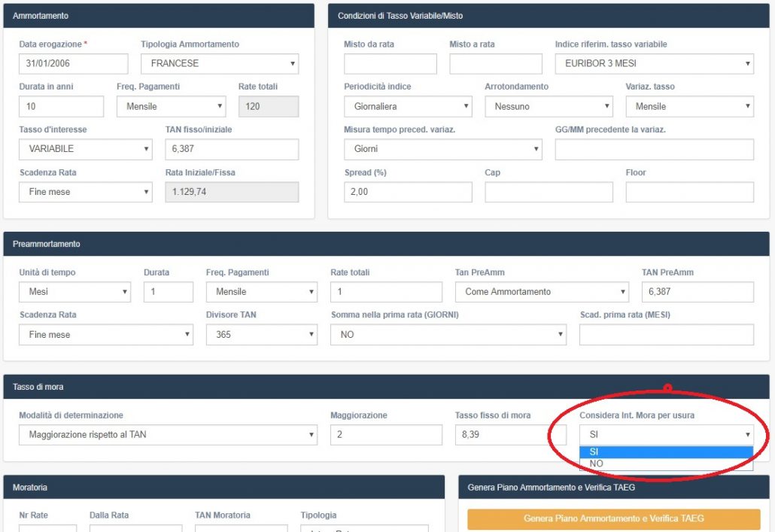
Task: Open the Misura tempo preced. variaz. dropdown
Action: 443,149
